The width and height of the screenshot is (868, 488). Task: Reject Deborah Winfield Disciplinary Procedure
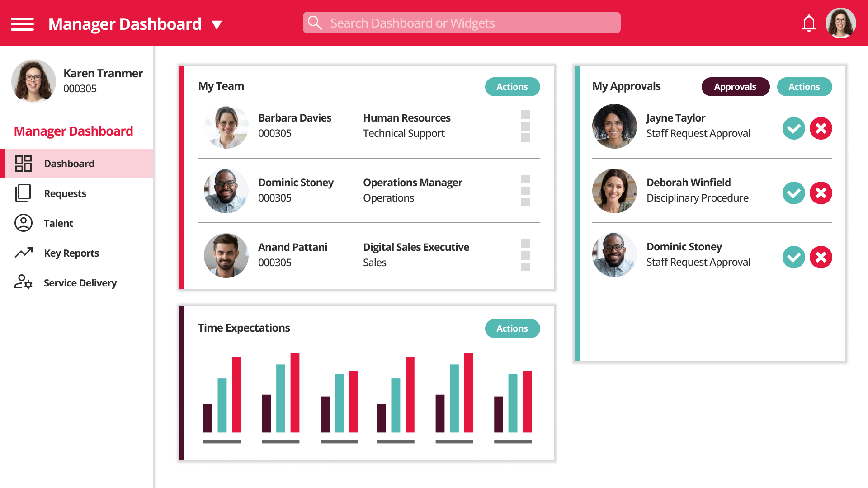point(821,192)
